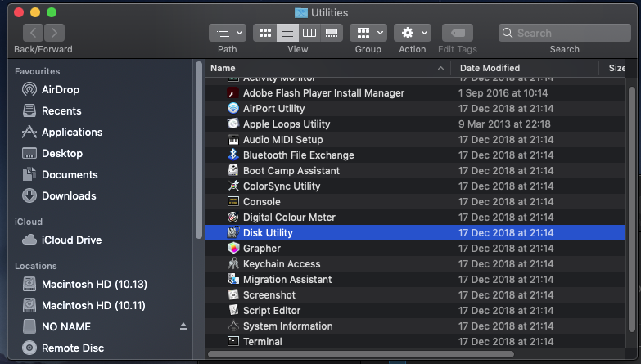The image size is (641, 364).
Task: Select the Screenshot app icon
Action: [x=233, y=295]
